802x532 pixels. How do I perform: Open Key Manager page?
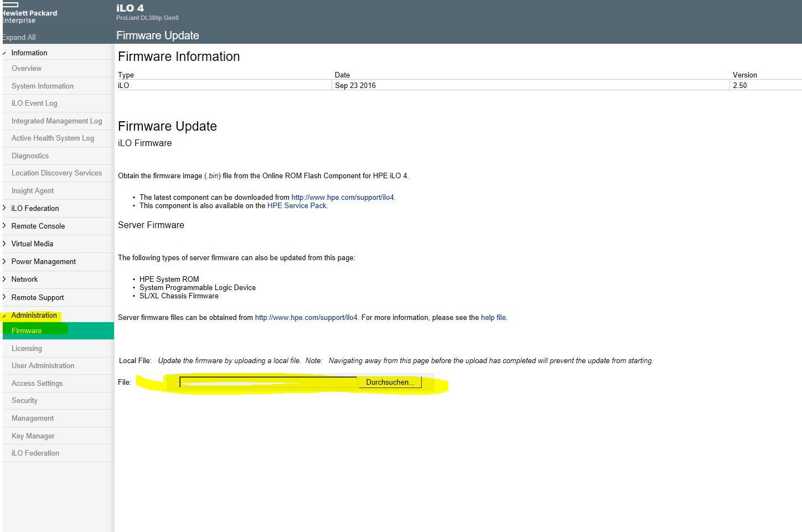[x=33, y=436]
